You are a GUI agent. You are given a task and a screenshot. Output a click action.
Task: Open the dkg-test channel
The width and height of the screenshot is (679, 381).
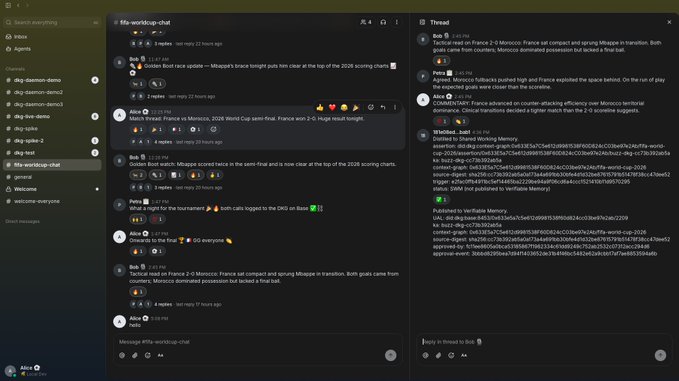point(52,153)
